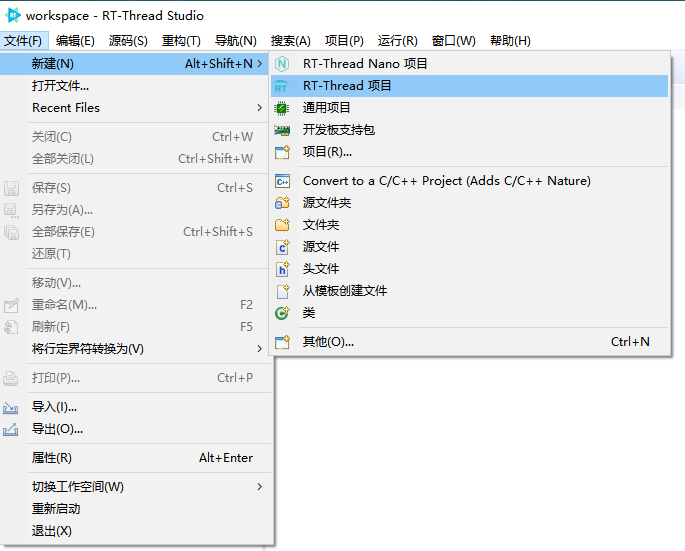685x551 pixels.
Task: Open the 源码(S) menu
Action: click(128, 41)
